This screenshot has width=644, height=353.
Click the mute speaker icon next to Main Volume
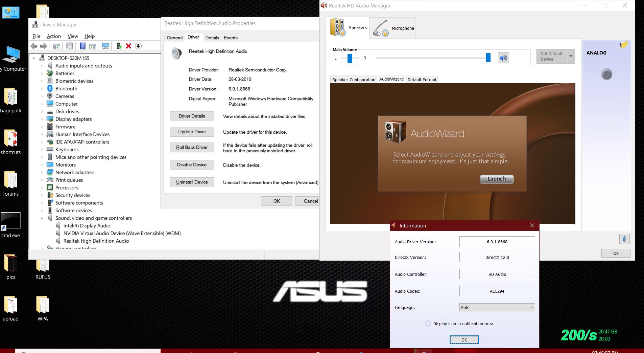point(503,58)
